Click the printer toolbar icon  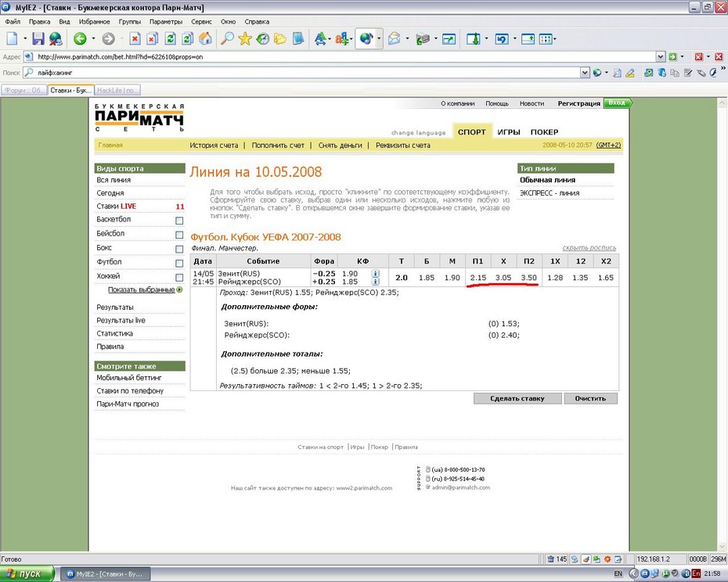(423, 39)
